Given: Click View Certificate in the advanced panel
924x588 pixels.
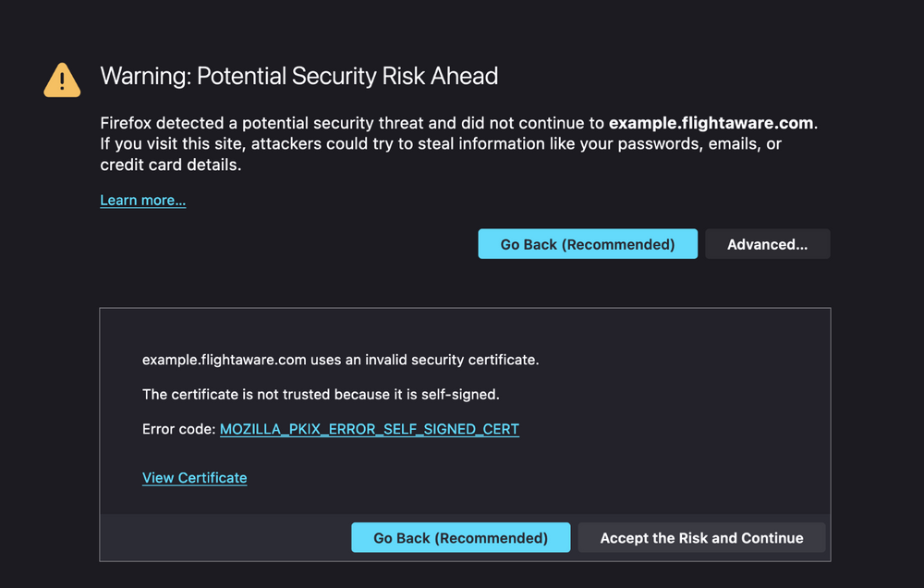Looking at the screenshot, I should (194, 477).
